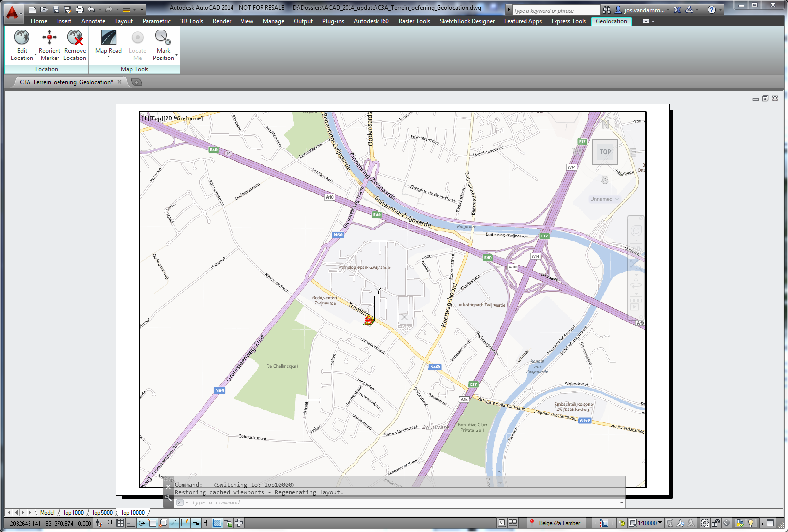The image size is (788, 532).
Task: Click the Maximize Viewport icon in status bar
Action: 604,523
